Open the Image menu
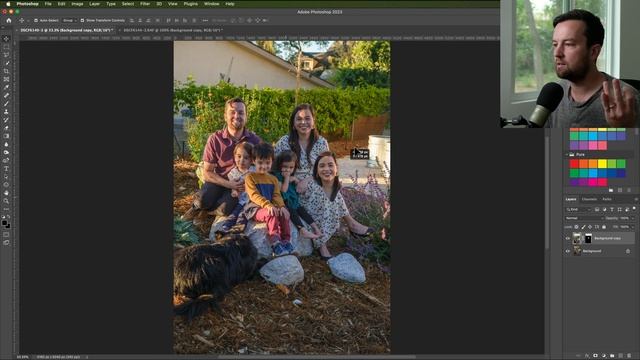 tap(77, 4)
